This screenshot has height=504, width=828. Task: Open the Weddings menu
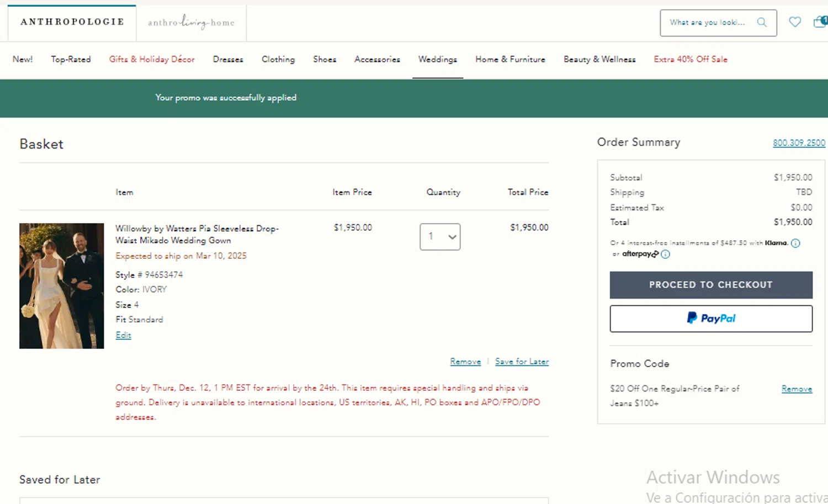(x=438, y=59)
